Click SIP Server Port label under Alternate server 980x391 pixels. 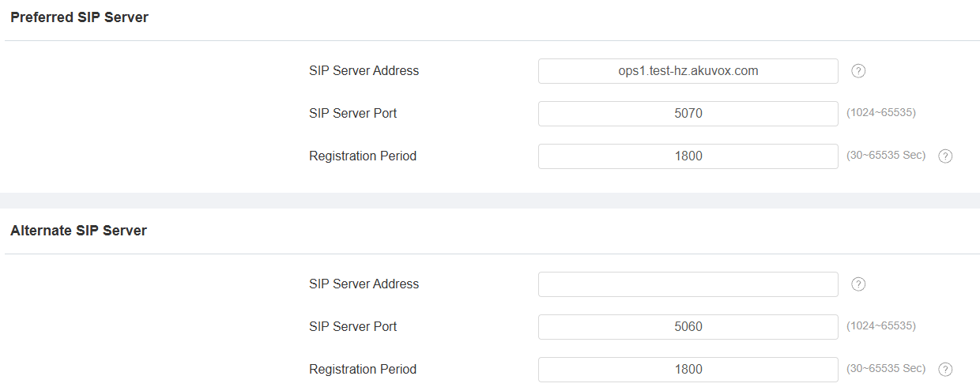tap(352, 327)
